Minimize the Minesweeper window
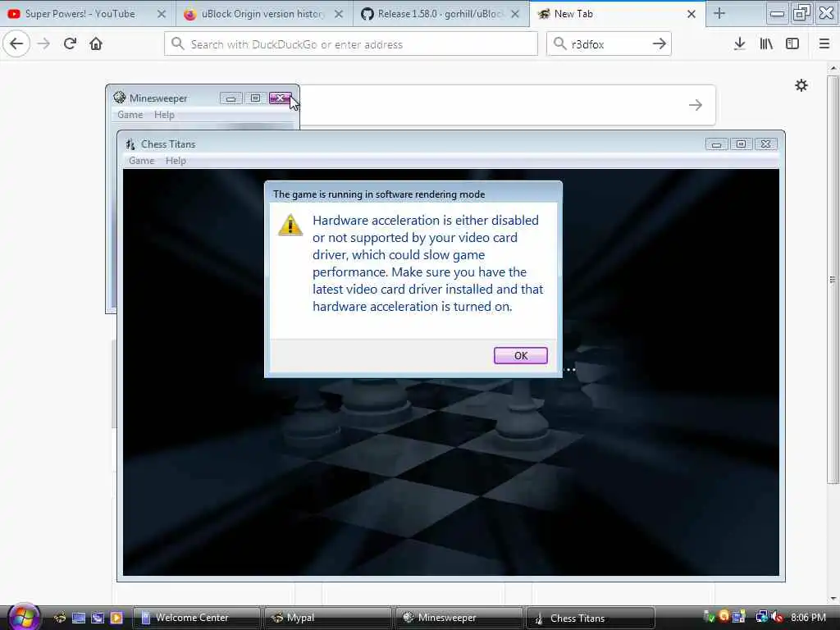 (x=231, y=98)
